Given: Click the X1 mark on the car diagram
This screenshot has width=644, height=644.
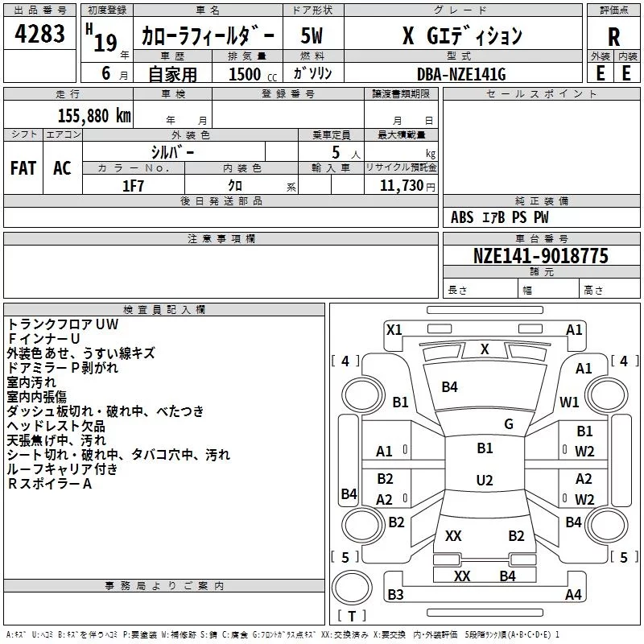Looking at the screenshot, I should [394, 330].
